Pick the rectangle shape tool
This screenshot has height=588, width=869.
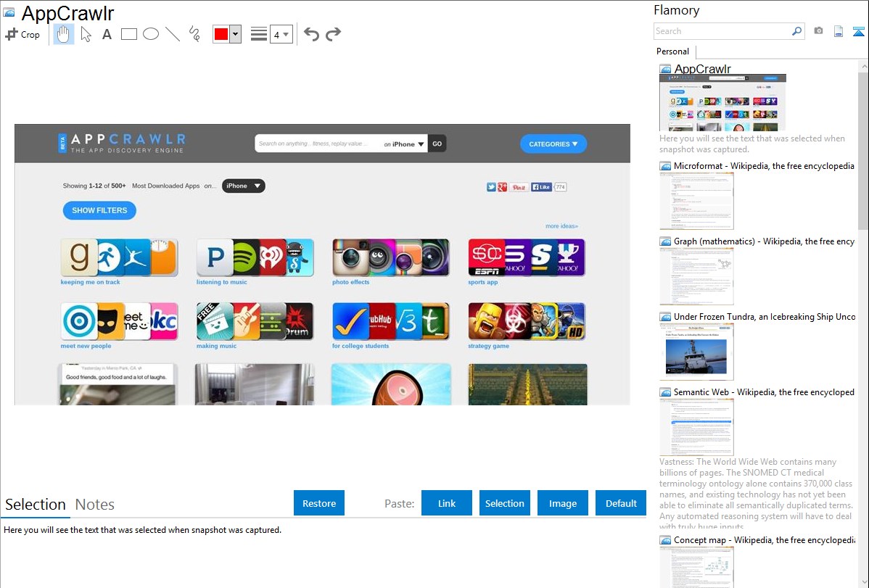[x=128, y=34]
